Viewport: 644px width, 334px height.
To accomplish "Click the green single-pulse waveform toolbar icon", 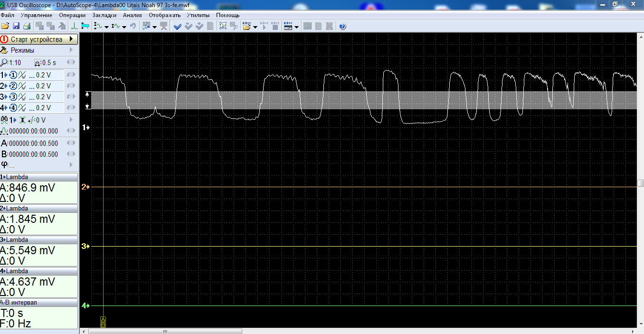I will [75, 26].
